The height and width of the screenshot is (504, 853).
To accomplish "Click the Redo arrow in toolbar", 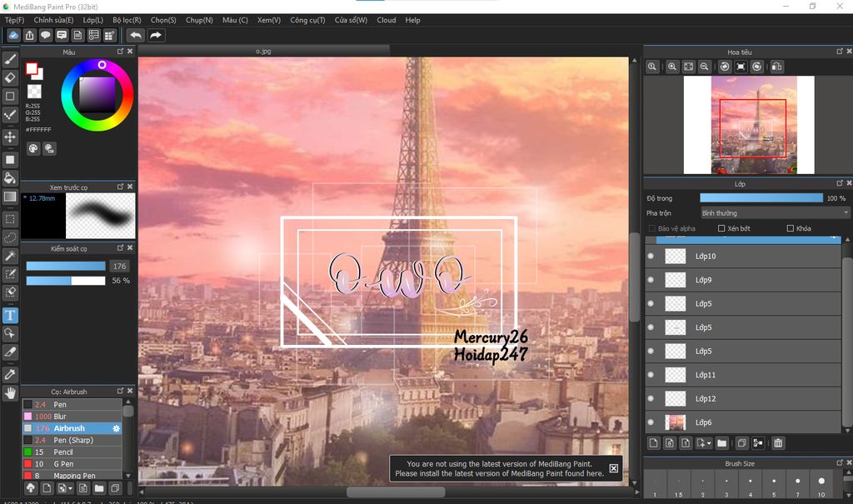I will [156, 35].
